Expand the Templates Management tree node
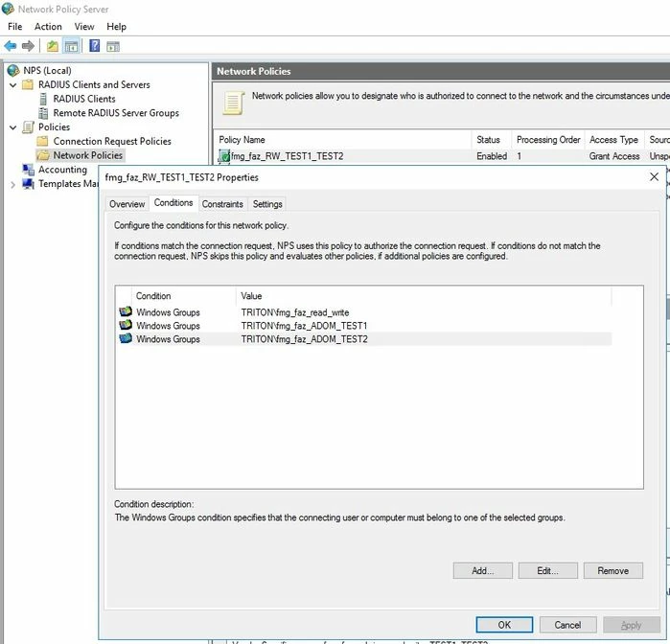670x644 pixels. coord(12,185)
